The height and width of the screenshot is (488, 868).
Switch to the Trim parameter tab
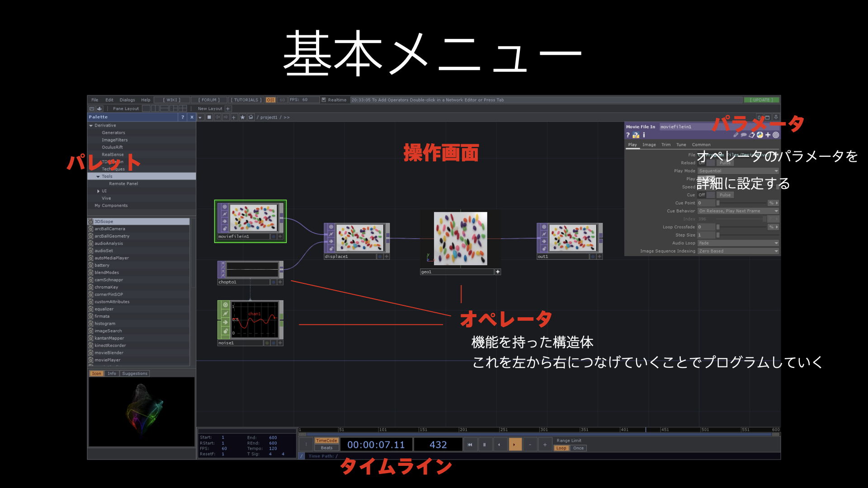666,145
